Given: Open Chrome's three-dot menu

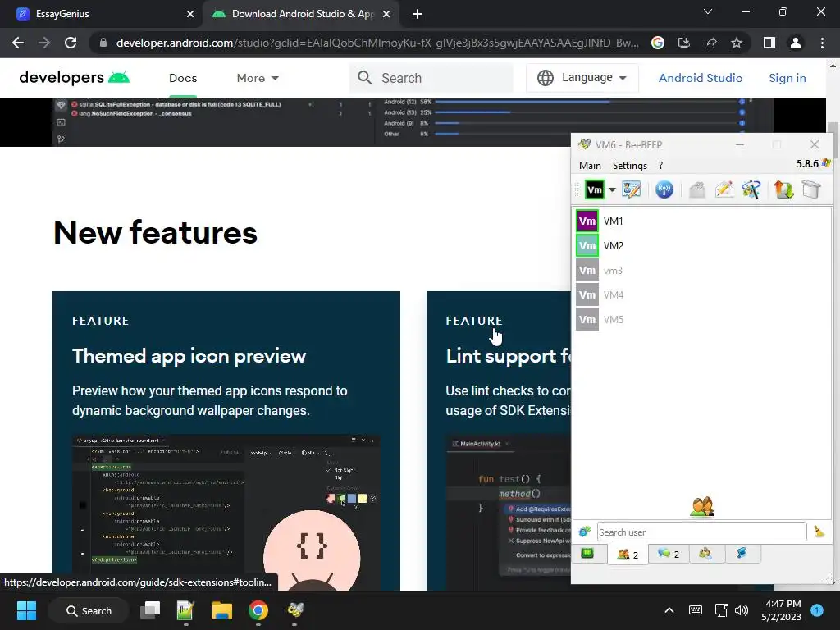Looking at the screenshot, I should click(822, 43).
